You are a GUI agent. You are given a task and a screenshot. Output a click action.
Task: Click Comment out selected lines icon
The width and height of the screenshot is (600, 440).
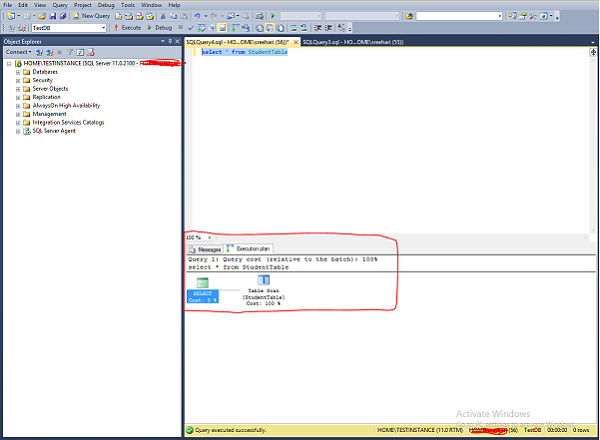tap(294, 28)
